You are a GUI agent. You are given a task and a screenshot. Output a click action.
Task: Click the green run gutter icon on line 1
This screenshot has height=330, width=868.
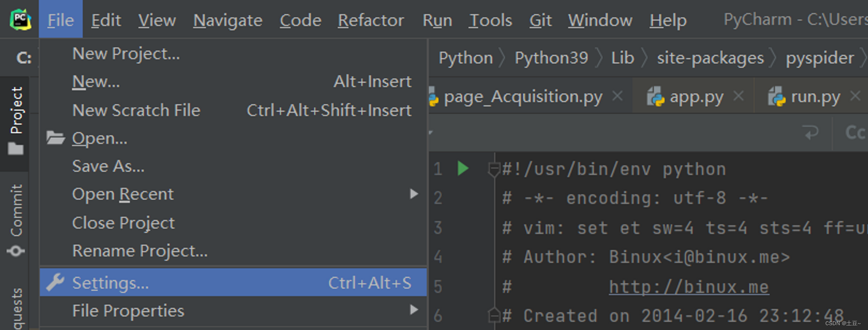tap(463, 168)
